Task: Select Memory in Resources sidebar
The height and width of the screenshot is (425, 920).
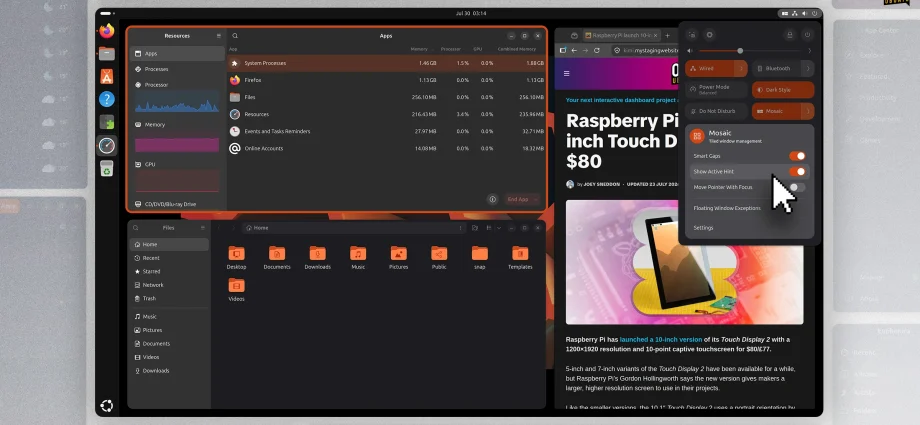Action: [x=177, y=124]
